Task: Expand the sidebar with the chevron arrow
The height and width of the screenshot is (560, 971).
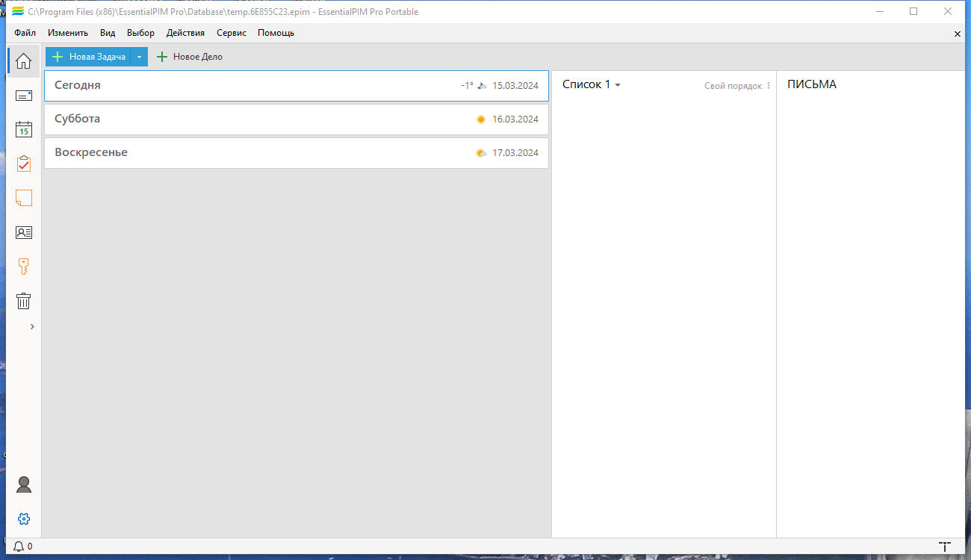Action: (32, 326)
